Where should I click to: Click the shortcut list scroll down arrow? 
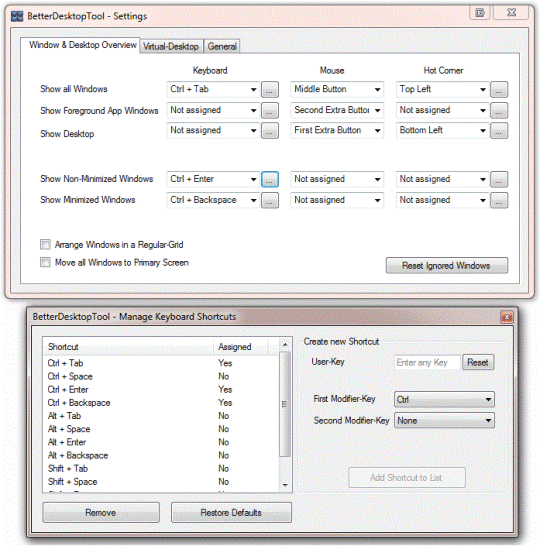[x=285, y=485]
